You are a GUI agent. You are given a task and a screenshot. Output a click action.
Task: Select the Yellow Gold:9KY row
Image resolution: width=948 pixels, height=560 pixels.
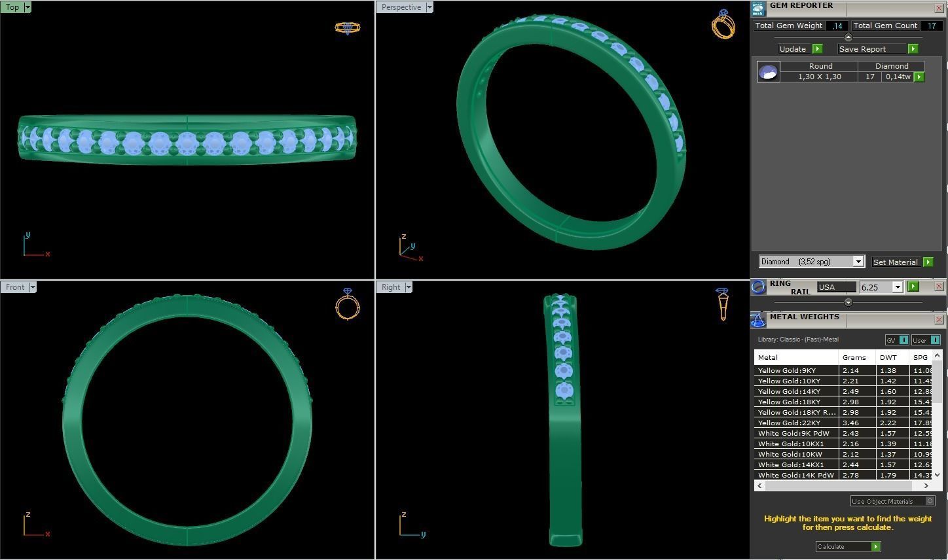coord(843,370)
